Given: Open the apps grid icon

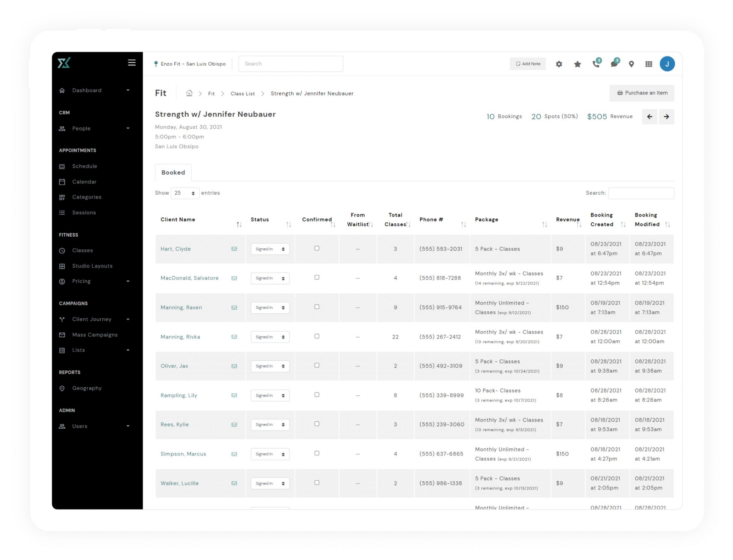Looking at the screenshot, I should point(649,64).
